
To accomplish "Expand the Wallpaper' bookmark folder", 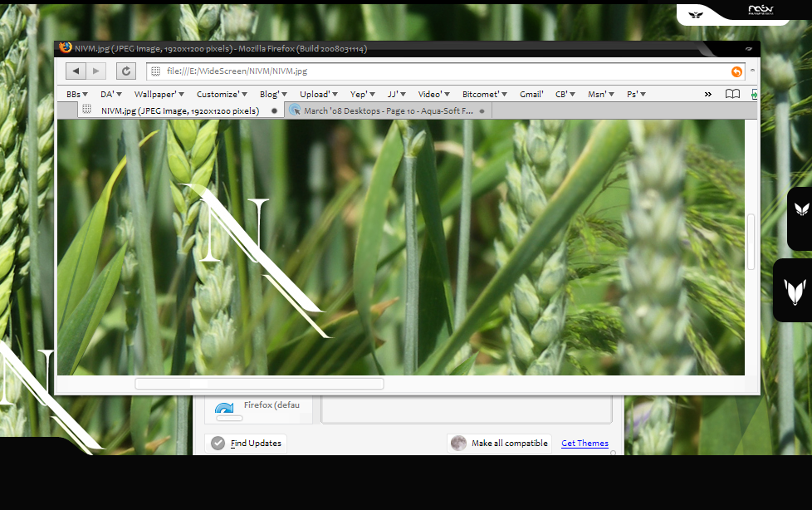I will [159, 95].
